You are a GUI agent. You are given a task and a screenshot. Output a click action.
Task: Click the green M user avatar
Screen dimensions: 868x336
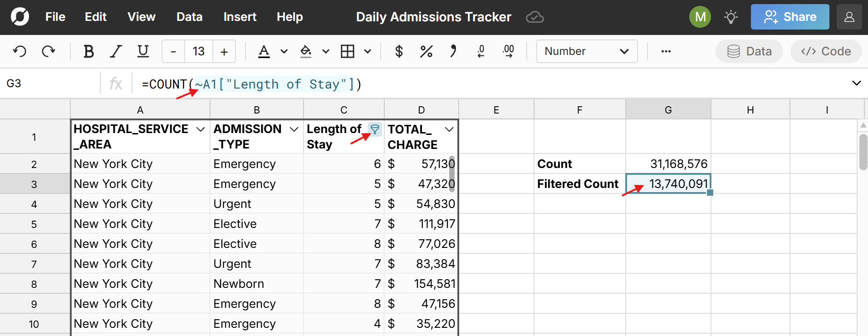(700, 17)
